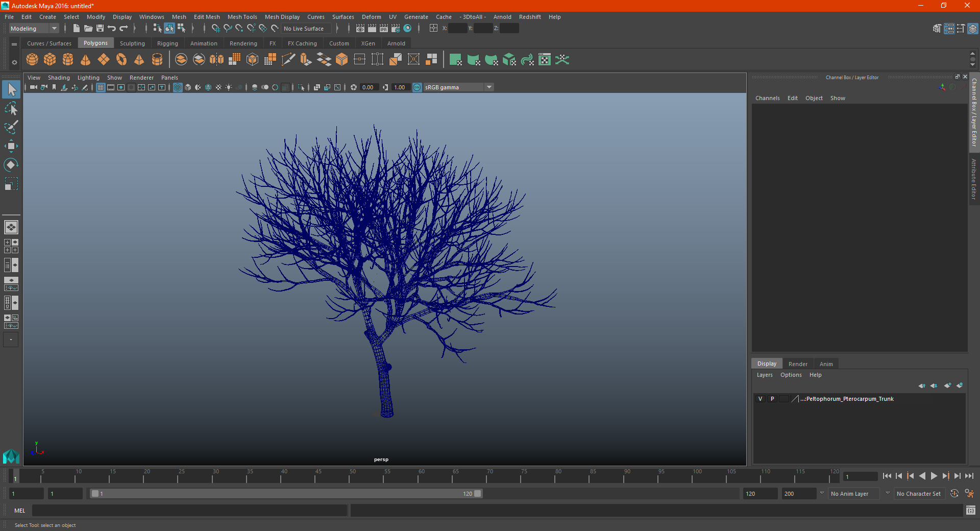Image resolution: width=980 pixels, height=531 pixels.
Task: Toggle auto keyframe button
Action: pos(954,494)
